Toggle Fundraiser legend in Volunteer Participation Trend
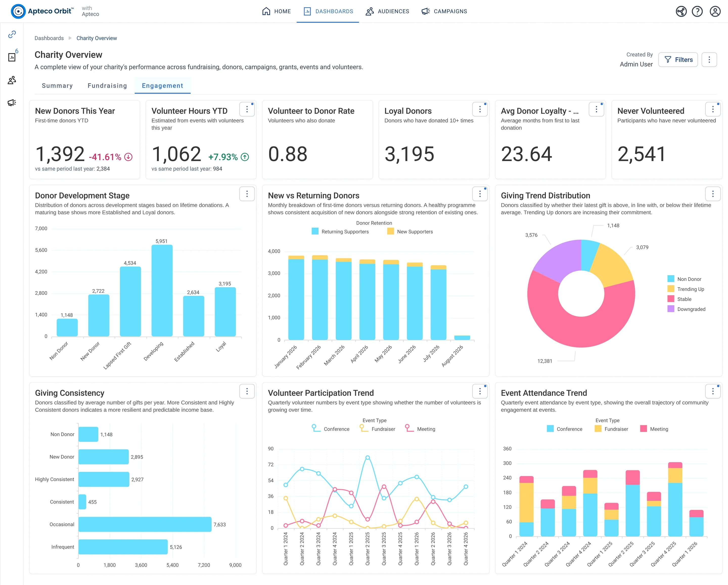728x585 pixels. 377,429
